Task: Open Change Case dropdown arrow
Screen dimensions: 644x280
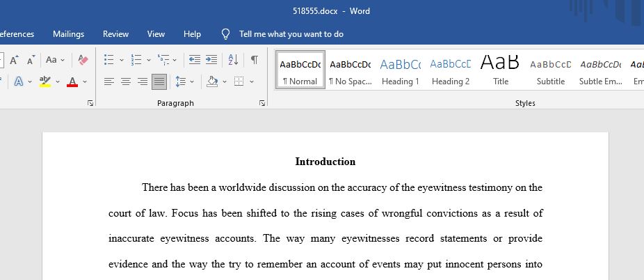Action: [63, 60]
